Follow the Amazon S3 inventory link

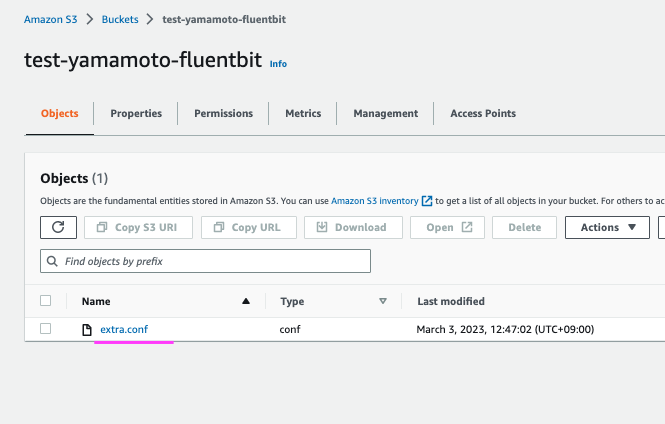[x=374, y=201]
